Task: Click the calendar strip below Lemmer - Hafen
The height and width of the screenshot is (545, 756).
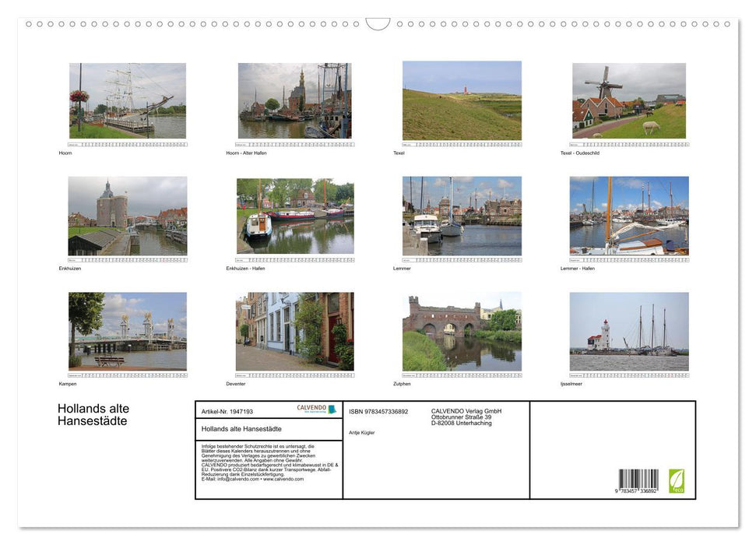Action: (x=629, y=260)
